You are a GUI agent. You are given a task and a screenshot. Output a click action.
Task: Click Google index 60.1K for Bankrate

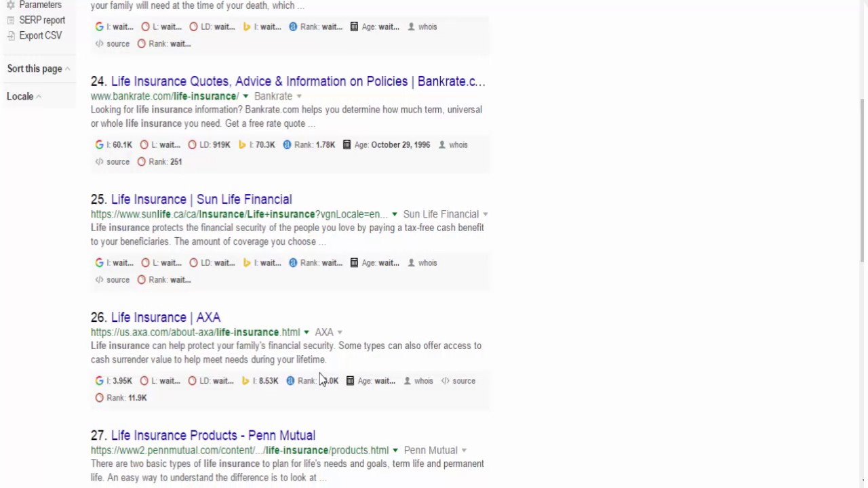114,144
